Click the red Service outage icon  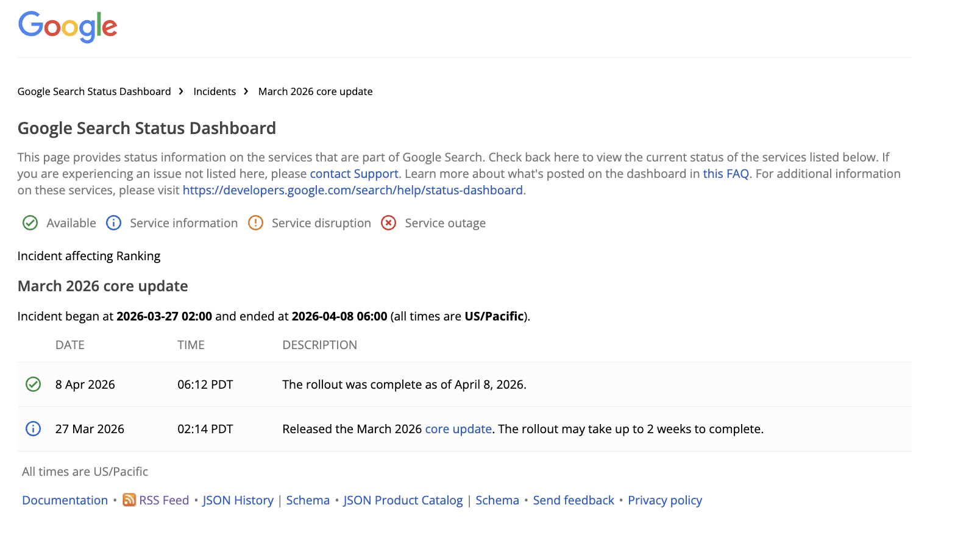click(x=389, y=223)
